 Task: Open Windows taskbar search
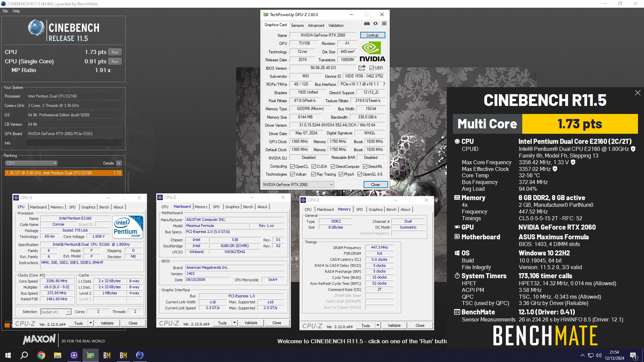[24, 355]
